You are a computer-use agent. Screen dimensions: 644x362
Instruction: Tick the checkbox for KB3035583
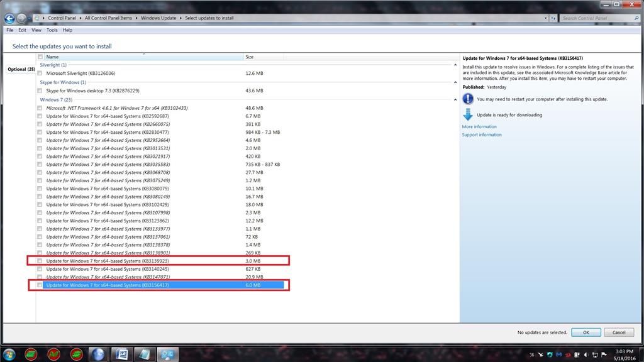(40, 164)
